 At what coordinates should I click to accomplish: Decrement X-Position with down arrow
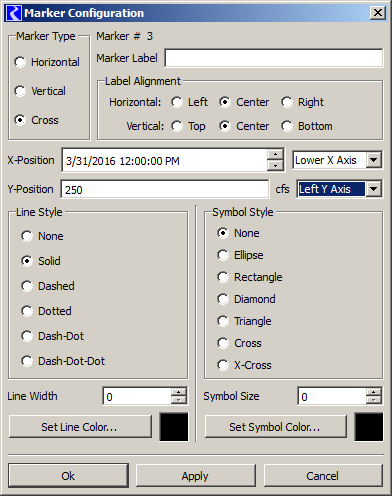pyautogui.click(x=275, y=166)
